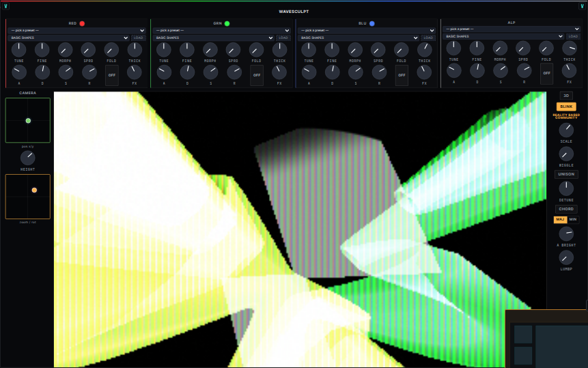Click the SCALE knob

(566, 130)
